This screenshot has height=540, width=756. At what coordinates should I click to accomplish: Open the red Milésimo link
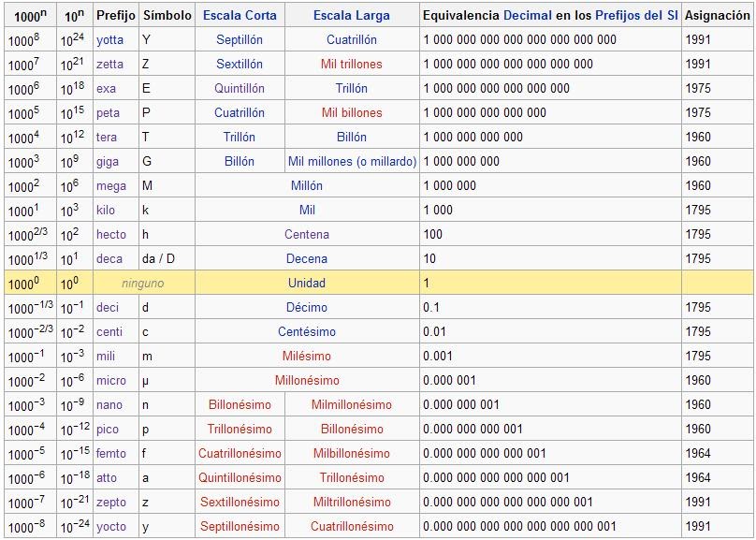(x=307, y=356)
